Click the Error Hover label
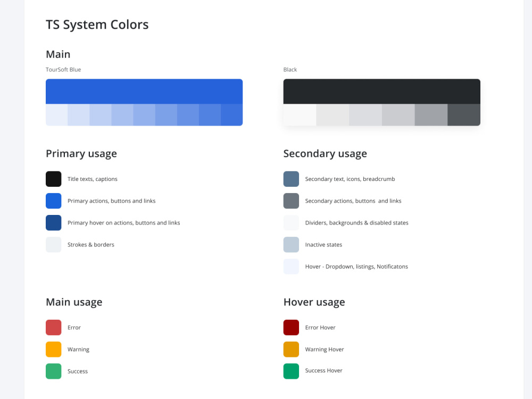This screenshot has height=399, width=532. tap(320, 327)
